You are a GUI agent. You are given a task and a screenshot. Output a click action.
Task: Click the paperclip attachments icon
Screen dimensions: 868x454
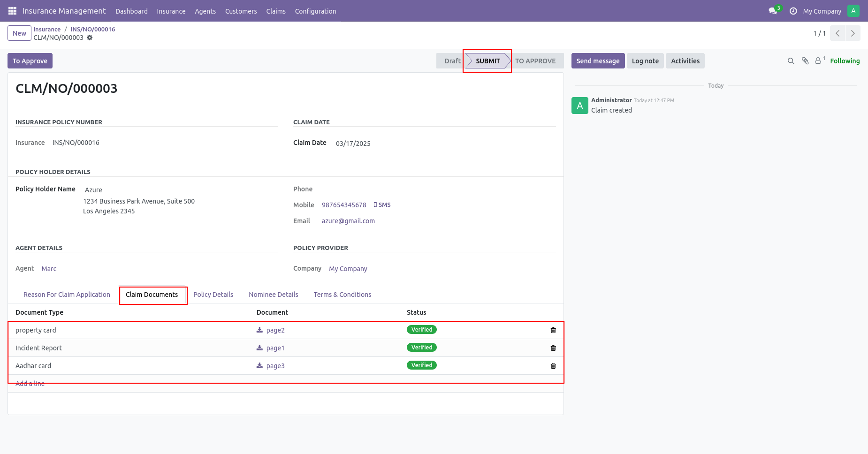805,61
